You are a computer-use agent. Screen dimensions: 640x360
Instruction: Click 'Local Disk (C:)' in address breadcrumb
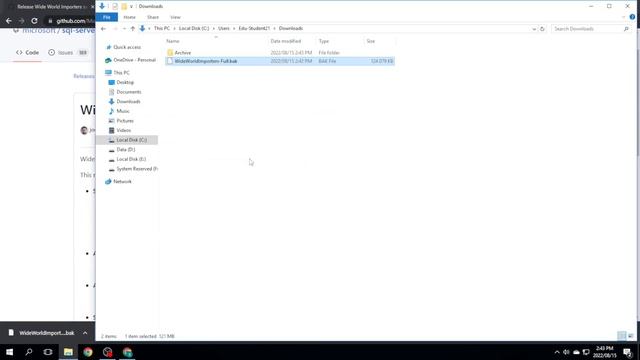click(x=194, y=29)
